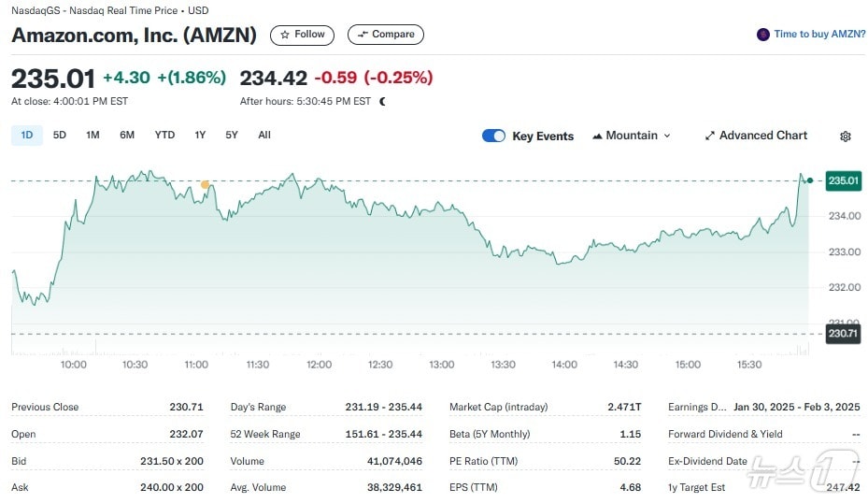The image size is (868, 503).
Task: Click the 230.71 previous close chart label
Action: point(843,333)
